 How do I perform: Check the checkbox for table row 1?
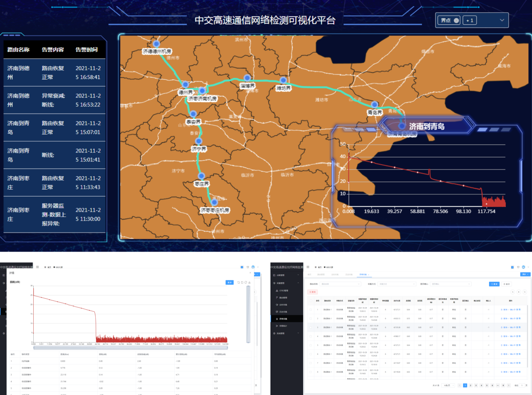click(311, 309)
